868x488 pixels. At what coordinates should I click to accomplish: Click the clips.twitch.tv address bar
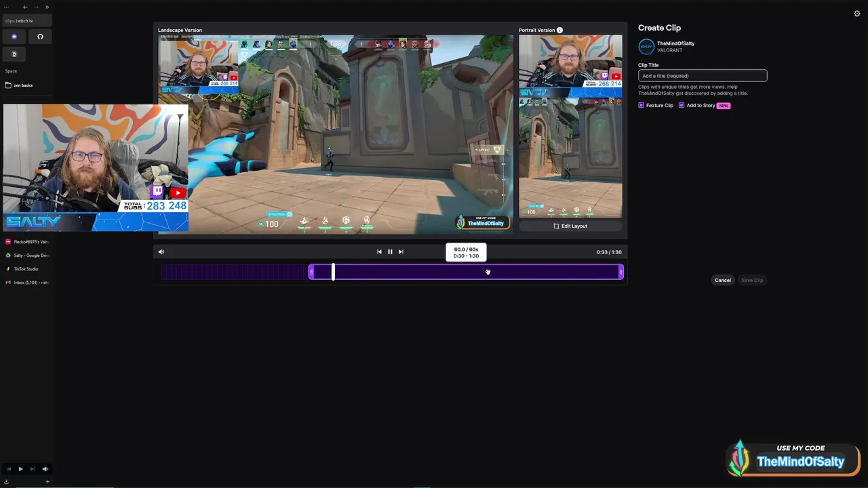pyautogui.click(x=27, y=21)
